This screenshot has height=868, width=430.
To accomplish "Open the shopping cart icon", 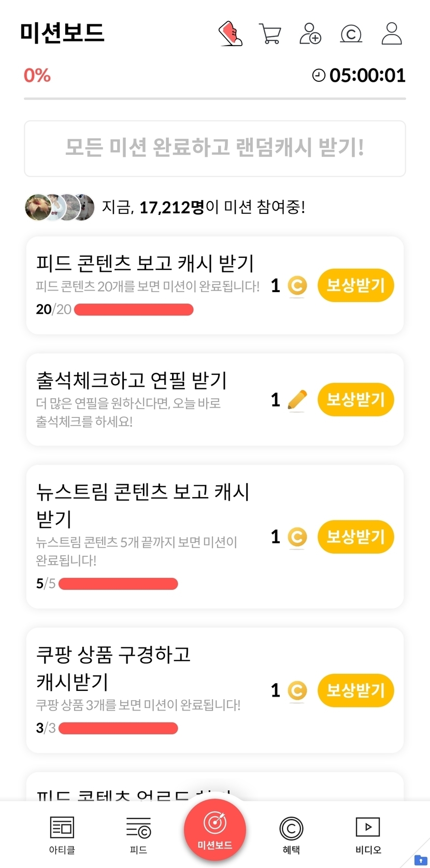I will [270, 34].
